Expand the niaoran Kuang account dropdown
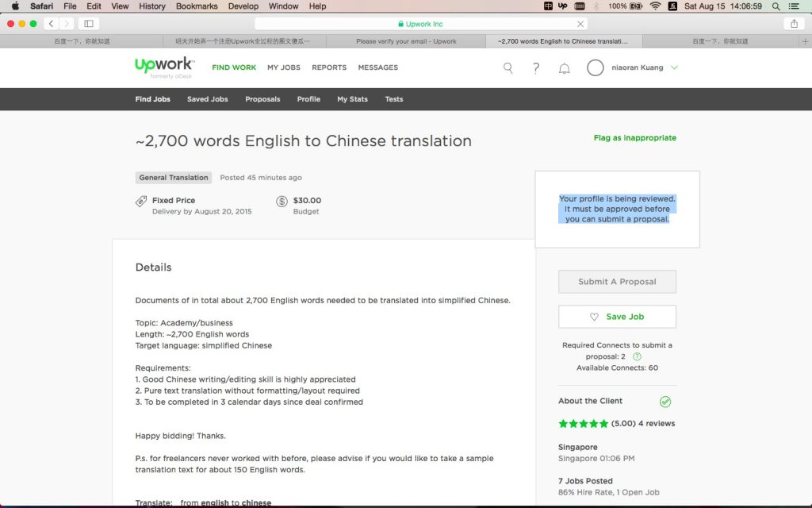812x508 pixels. (x=674, y=67)
